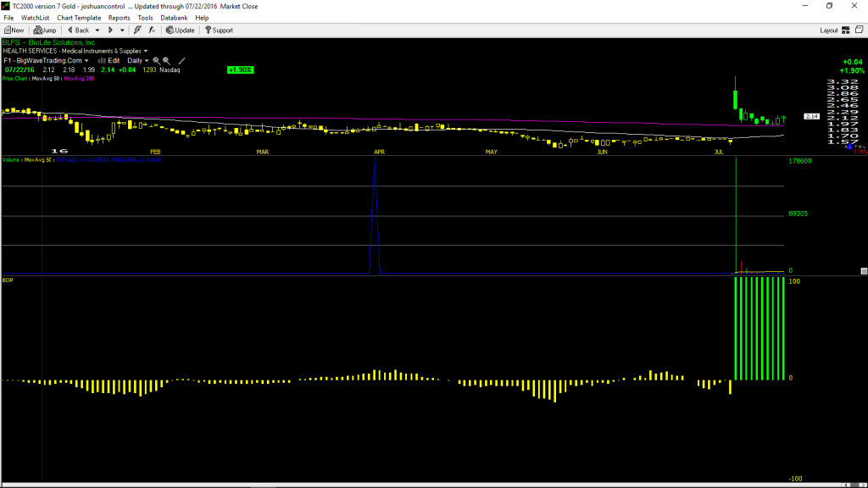Click the Update button

(181, 30)
